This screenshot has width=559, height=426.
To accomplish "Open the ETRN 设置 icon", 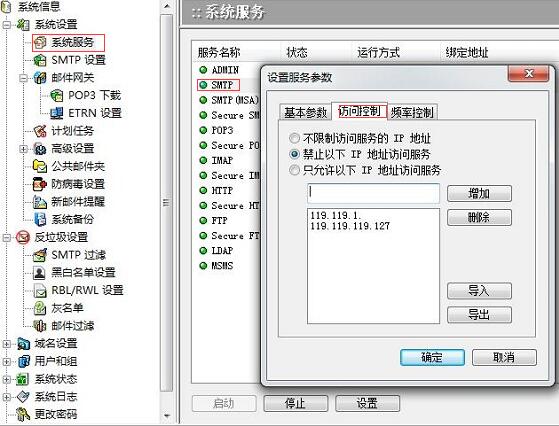I will pyautogui.click(x=57, y=113).
